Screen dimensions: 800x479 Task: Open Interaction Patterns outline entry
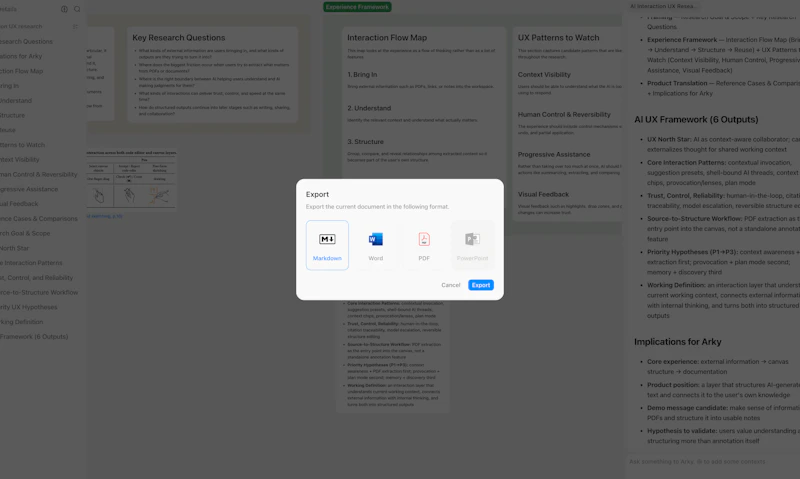[x=31, y=263]
